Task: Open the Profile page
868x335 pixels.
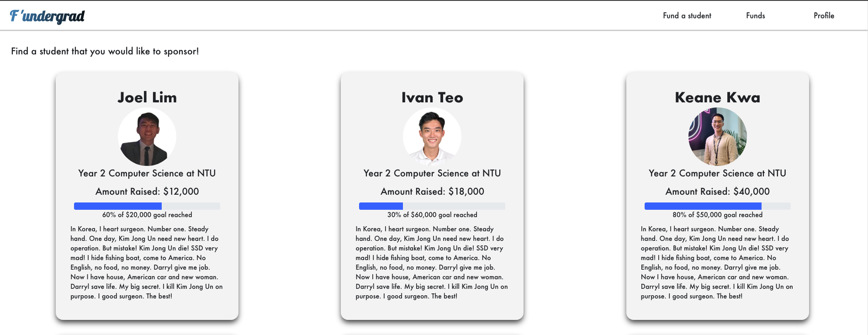Action: pos(824,16)
